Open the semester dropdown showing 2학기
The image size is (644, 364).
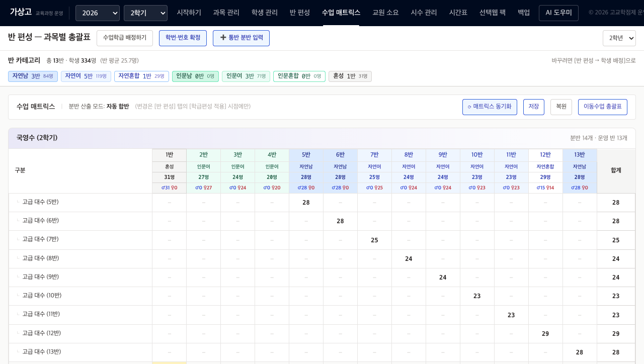pyautogui.click(x=145, y=13)
